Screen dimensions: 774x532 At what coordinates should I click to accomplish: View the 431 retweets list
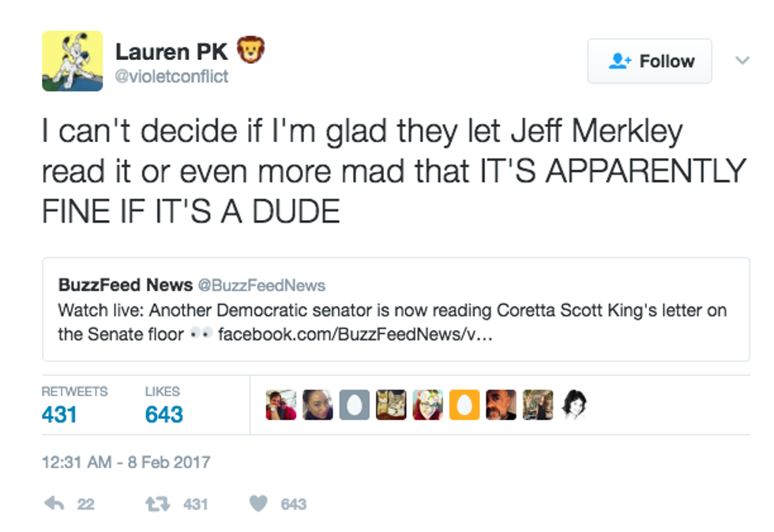click(x=59, y=414)
